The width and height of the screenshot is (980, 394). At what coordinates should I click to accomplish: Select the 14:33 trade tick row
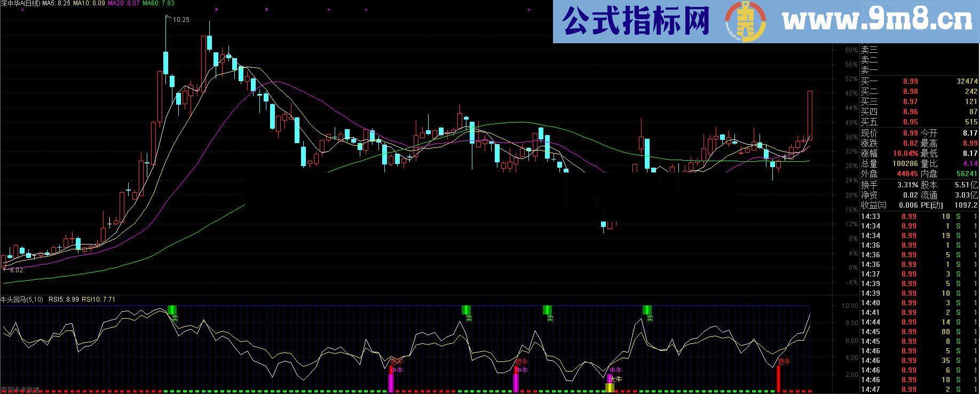[919, 216]
